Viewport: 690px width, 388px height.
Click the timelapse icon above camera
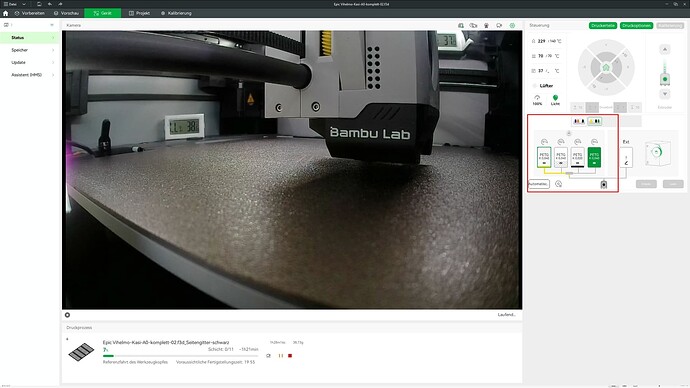(x=486, y=26)
